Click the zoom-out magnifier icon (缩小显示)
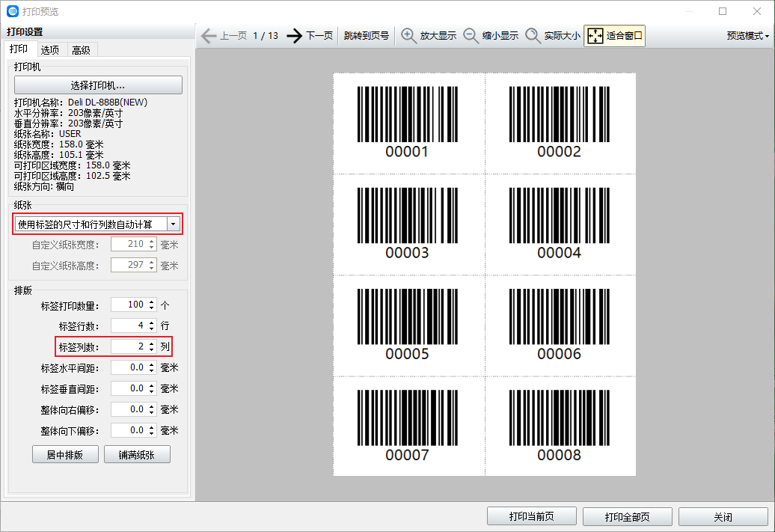Screen dimensions: 775x532 pyautogui.click(x=471, y=36)
